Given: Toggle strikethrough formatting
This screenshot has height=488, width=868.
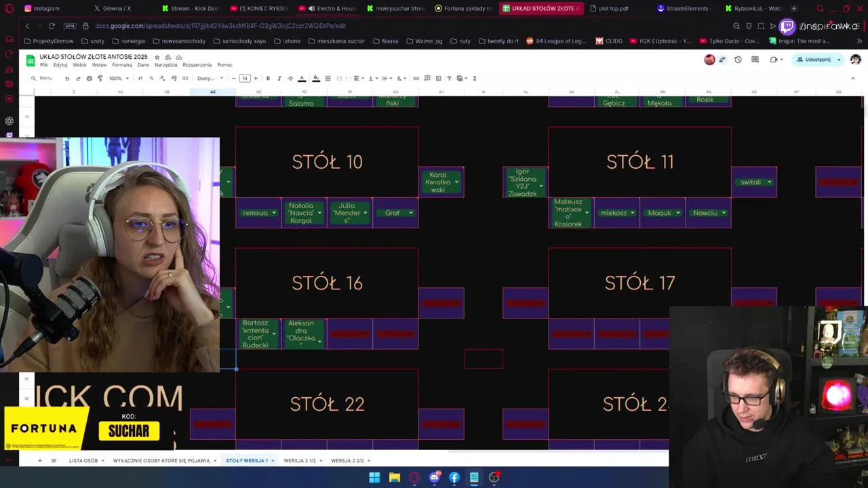Looking at the screenshot, I should tap(290, 79).
